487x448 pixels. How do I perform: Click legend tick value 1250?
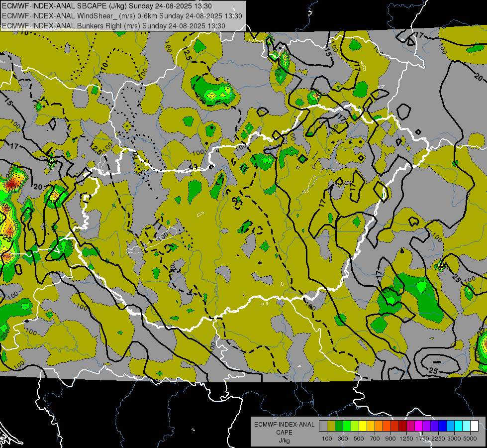[x=407, y=439]
